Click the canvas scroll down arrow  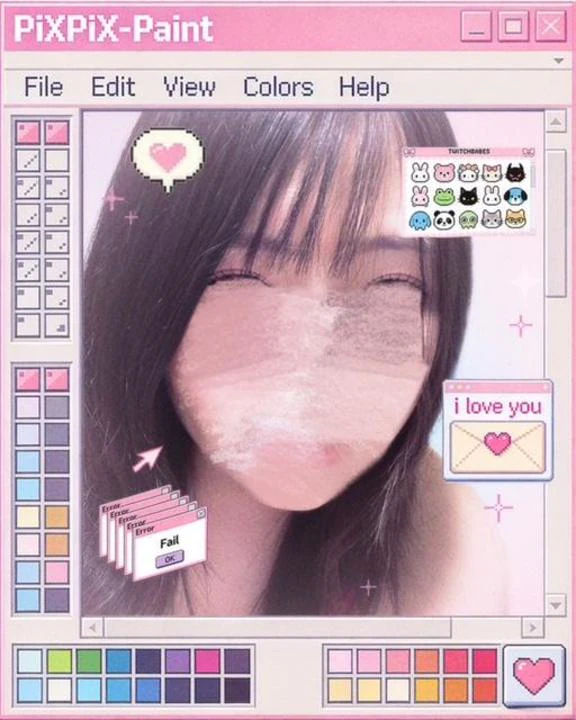click(556, 605)
